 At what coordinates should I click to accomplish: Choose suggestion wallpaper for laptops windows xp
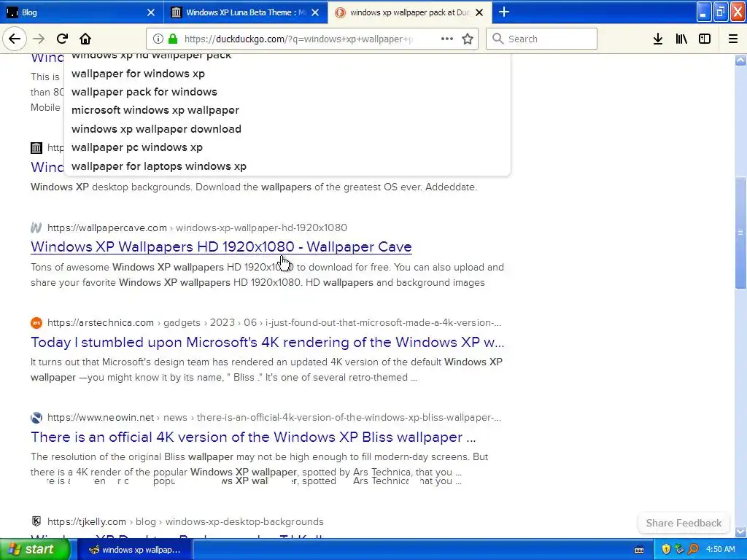point(159,166)
